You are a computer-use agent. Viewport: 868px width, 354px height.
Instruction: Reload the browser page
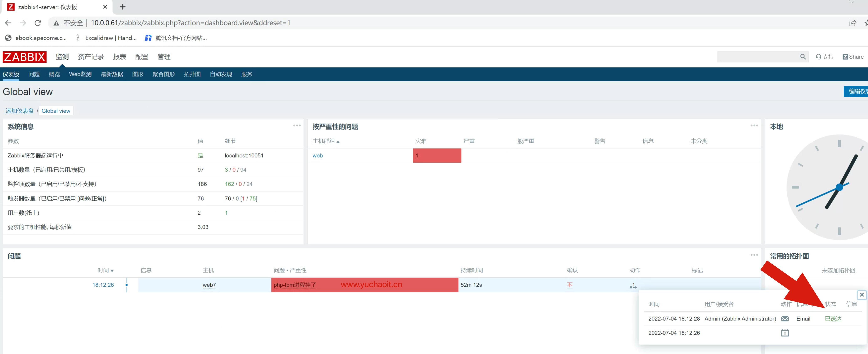click(x=38, y=23)
